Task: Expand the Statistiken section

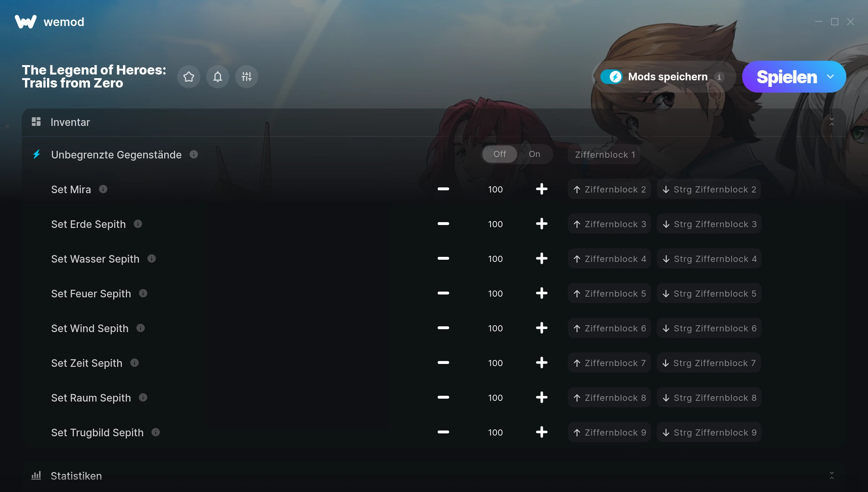Action: coord(832,476)
